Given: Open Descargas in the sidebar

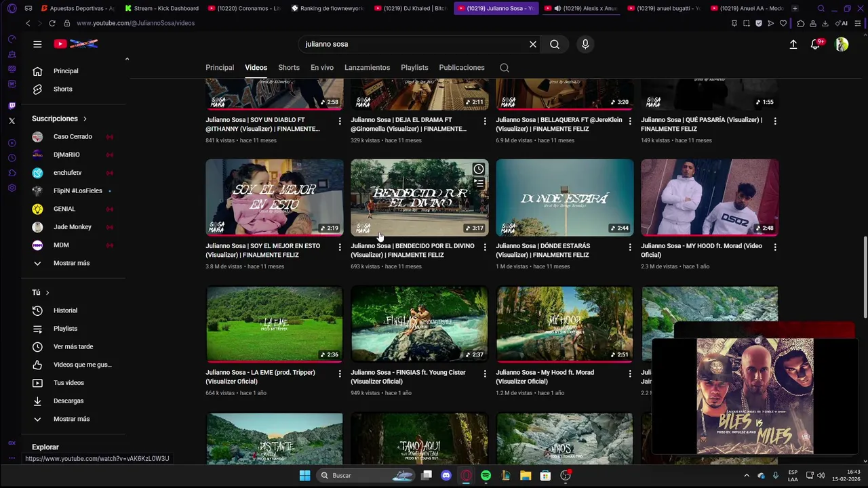Looking at the screenshot, I should tap(73, 401).
